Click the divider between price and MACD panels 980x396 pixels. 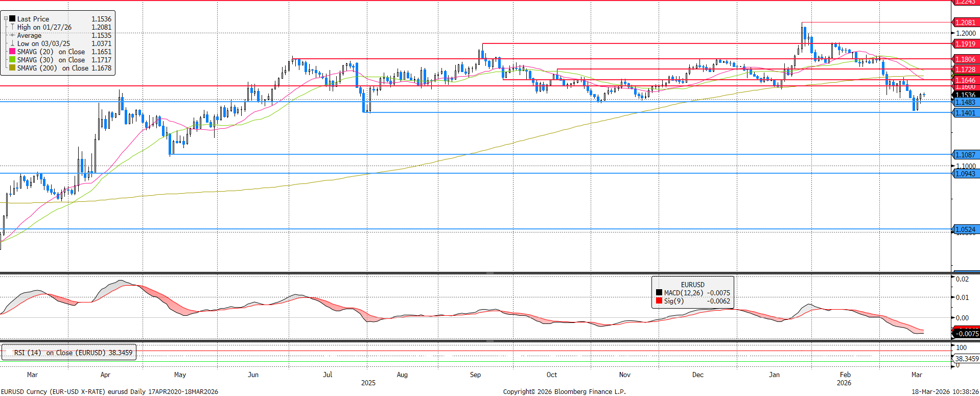pyautogui.click(x=475, y=273)
